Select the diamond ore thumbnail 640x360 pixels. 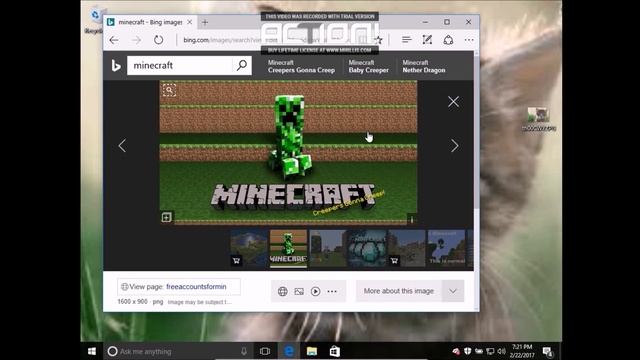tap(367, 248)
